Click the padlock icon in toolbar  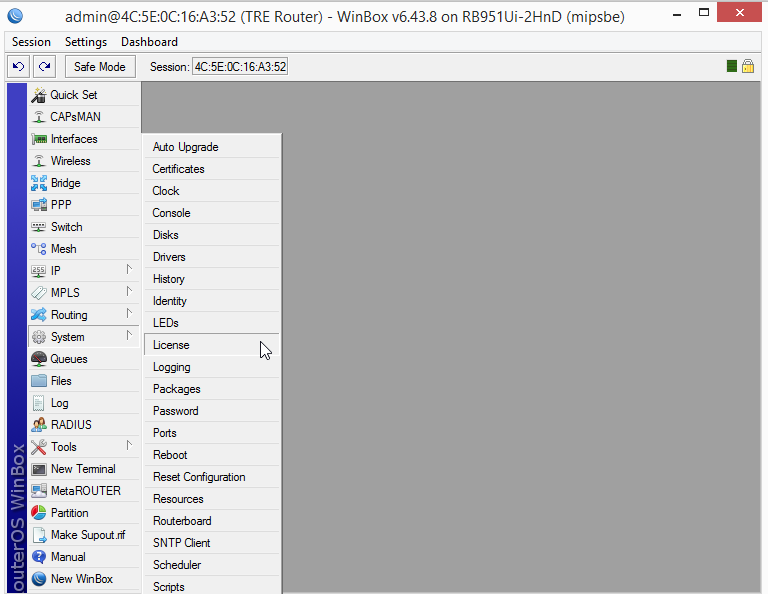coord(748,66)
